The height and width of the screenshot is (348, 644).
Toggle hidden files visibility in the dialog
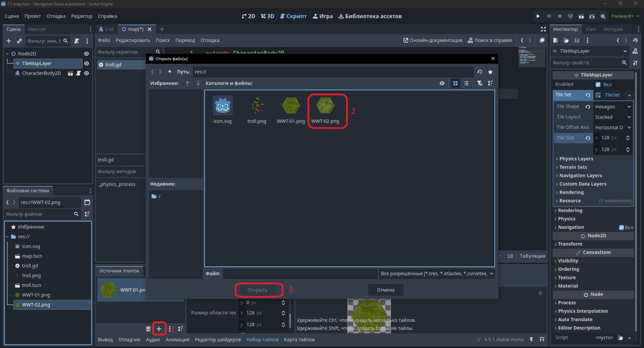click(442, 83)
